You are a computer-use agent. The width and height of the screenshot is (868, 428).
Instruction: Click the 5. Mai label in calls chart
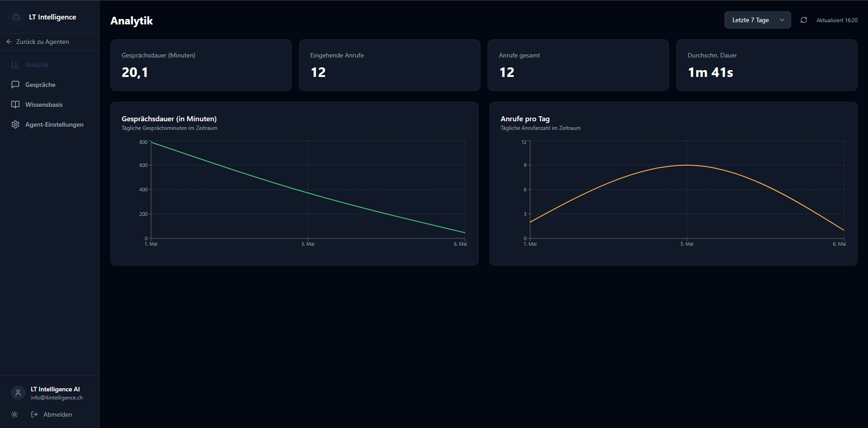pyautogui.click(x=687, y=244)
